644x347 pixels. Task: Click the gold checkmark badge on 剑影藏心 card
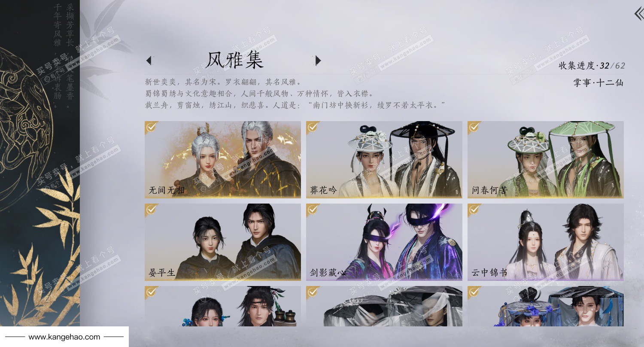(313, 209)
